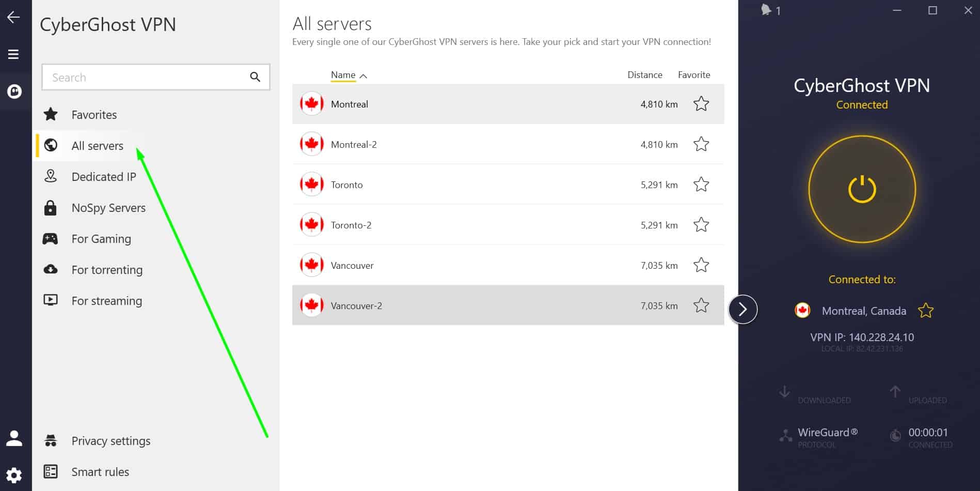Open Privacy settings
980x491 pixels.
pyautogui.click(x=111, y=441)
